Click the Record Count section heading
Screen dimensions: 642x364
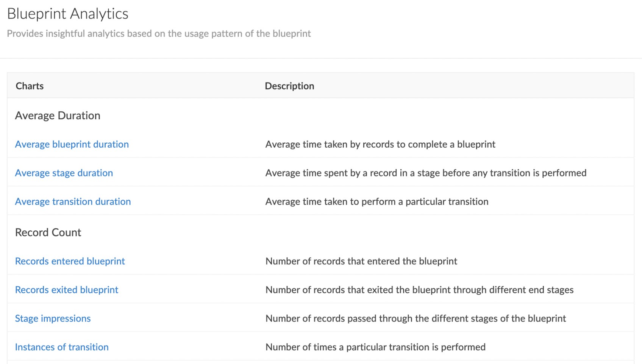point(48,233)
